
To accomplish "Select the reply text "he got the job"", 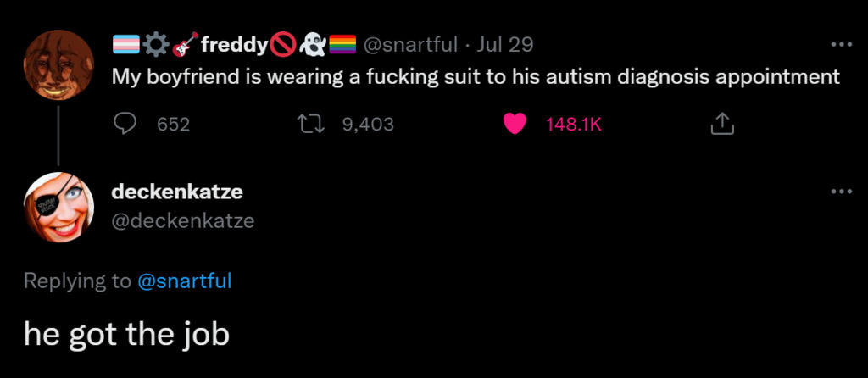I will pyautogui.click(x=127, y=334).
